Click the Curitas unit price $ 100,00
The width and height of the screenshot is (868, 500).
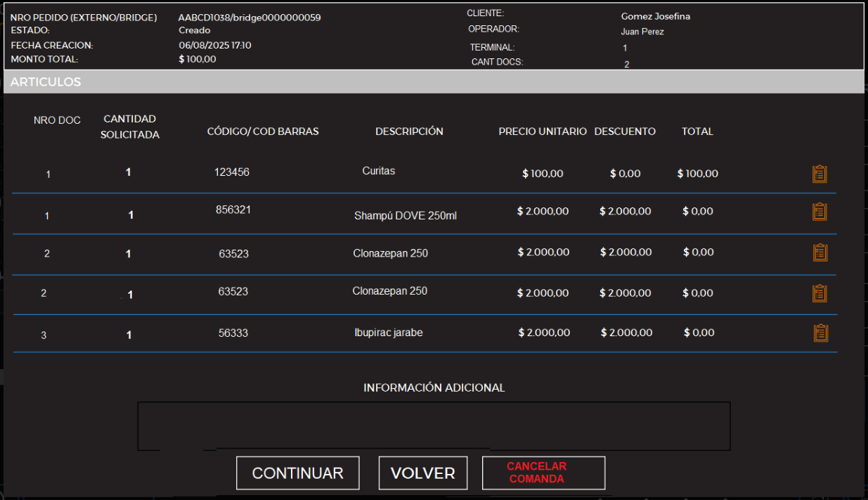[x=543, y=174]
